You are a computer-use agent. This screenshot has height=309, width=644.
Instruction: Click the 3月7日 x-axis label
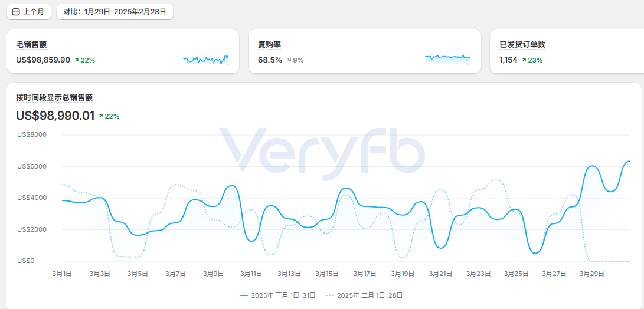175,273
